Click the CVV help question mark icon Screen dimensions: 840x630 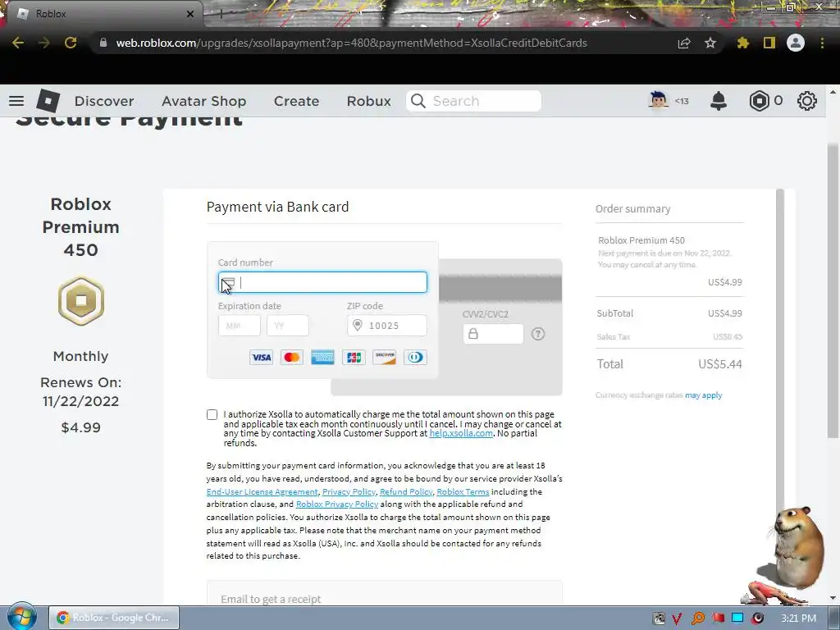[538, 334]
